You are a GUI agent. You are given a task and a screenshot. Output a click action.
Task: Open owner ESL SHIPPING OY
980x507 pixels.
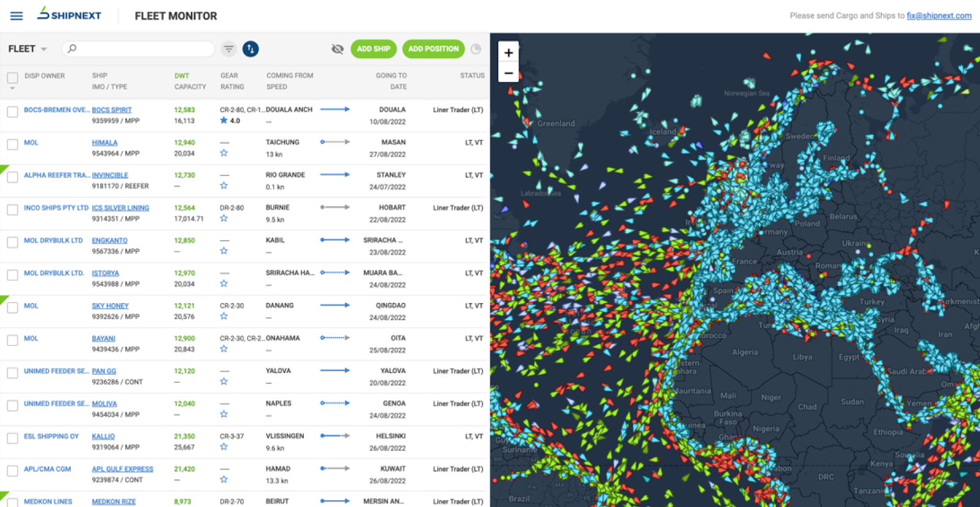(51, 437)
